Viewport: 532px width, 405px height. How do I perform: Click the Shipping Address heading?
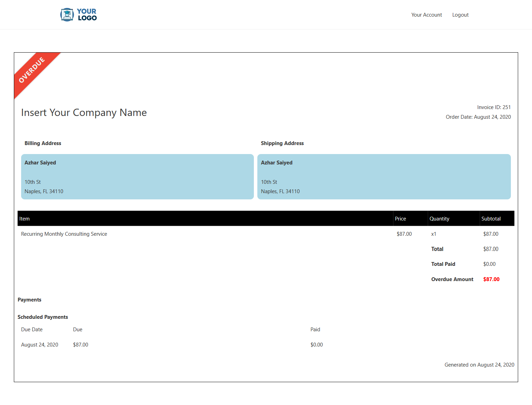[x=282, y=143]
